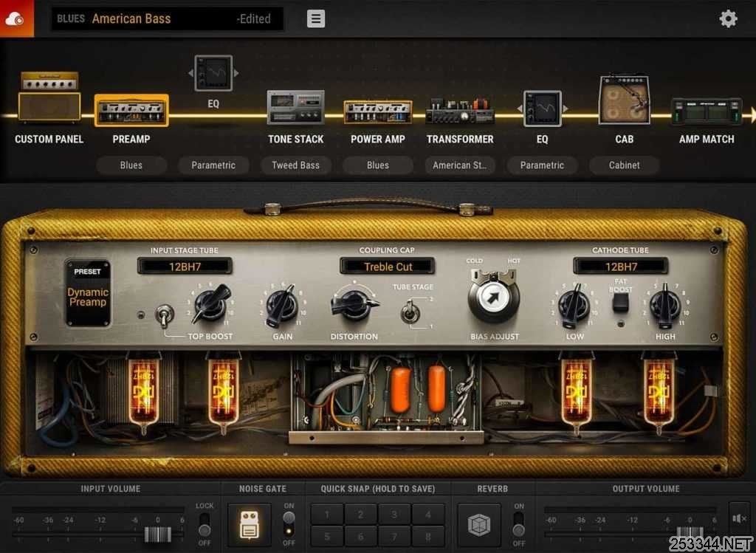
Task: Click the Top Boost knob
Action: (210, 305)
